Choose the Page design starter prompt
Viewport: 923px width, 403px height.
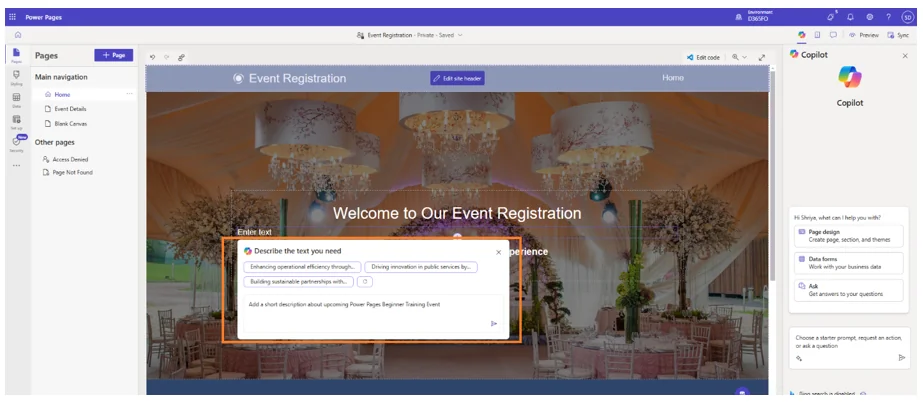(x=850, y=235)
